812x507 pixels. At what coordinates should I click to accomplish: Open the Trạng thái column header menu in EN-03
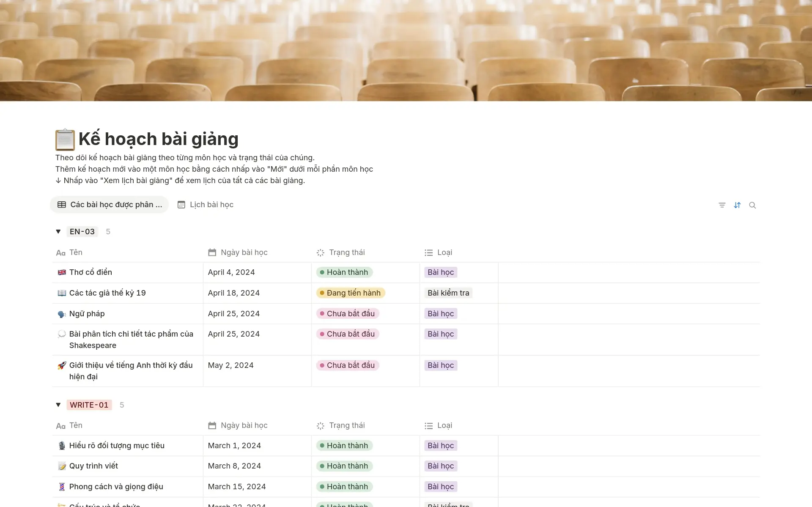[x=346, y=252]
